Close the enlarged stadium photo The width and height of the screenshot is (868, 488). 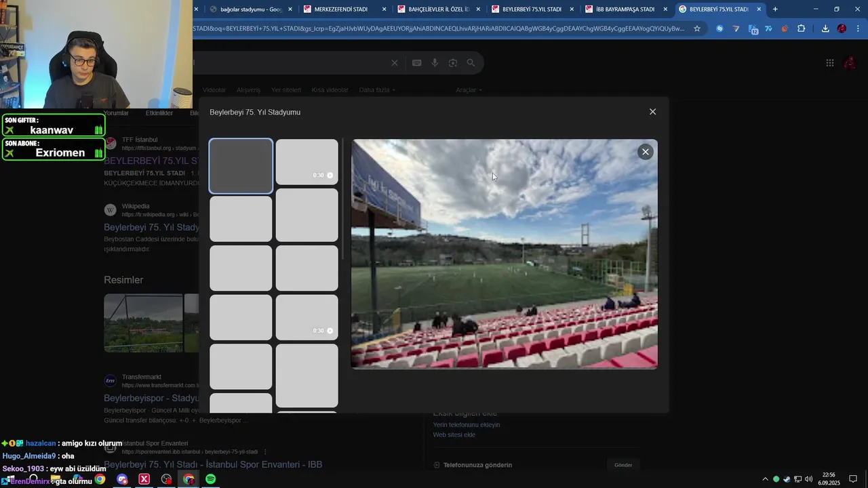click(645, 152)
